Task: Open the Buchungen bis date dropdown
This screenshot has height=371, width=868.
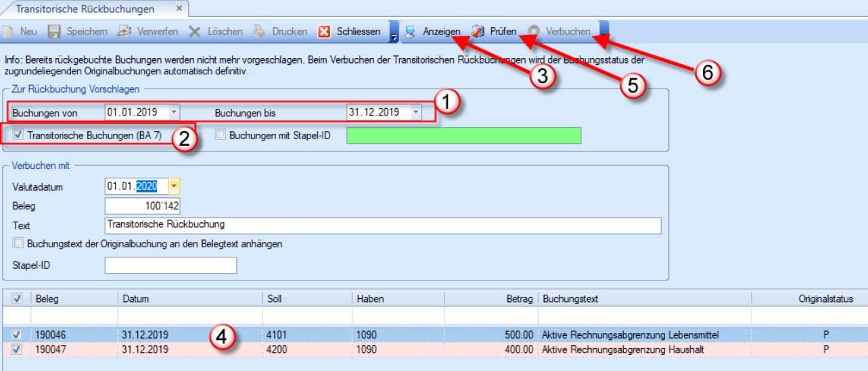Action: (416, 112)
